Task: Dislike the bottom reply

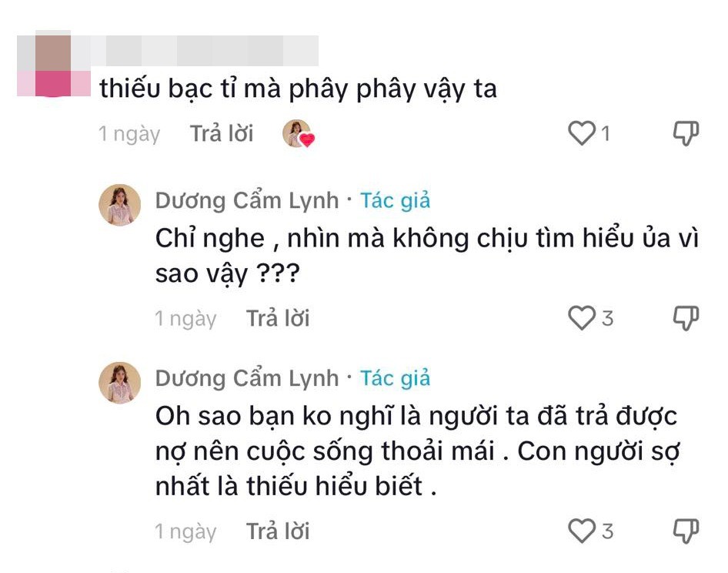Action: (x=685, y=530)
